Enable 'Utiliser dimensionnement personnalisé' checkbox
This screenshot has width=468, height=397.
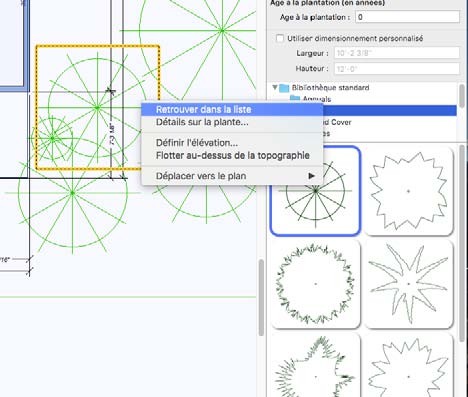(x=280, y=38)
